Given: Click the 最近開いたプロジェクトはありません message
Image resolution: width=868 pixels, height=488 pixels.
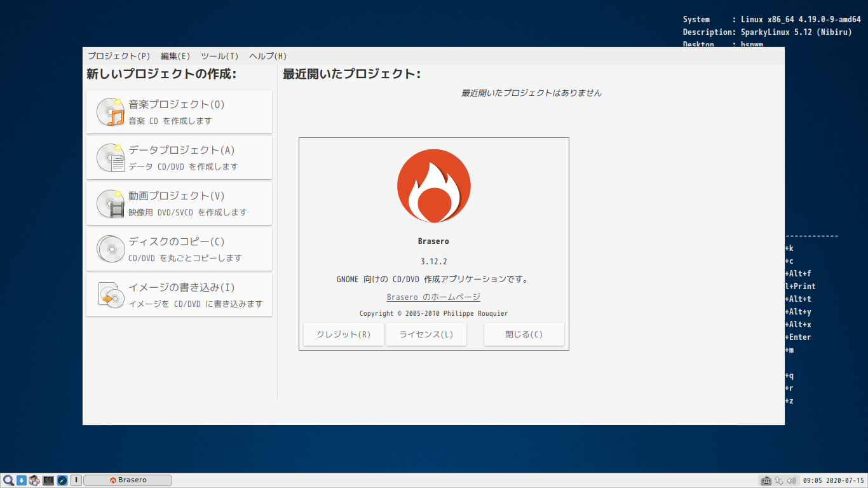Looking at the screenshot, I should tap(531, 93).
